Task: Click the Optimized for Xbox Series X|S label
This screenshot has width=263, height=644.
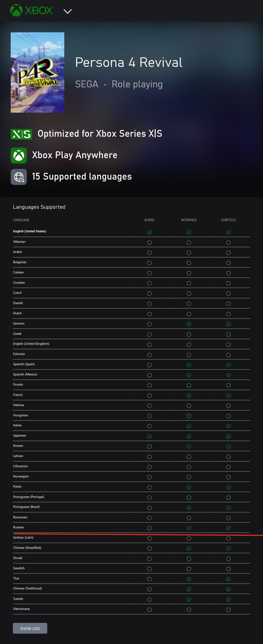Action: click(x=100, y=133)
